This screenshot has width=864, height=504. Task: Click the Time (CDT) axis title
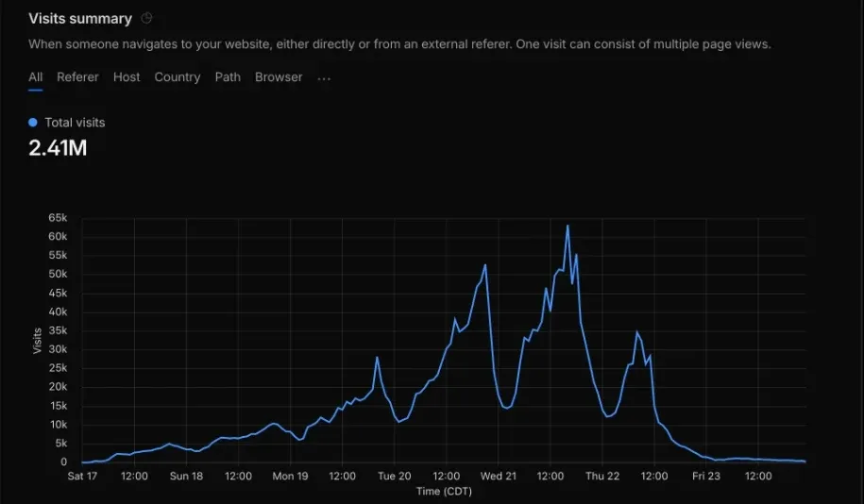tap(444, 492)
